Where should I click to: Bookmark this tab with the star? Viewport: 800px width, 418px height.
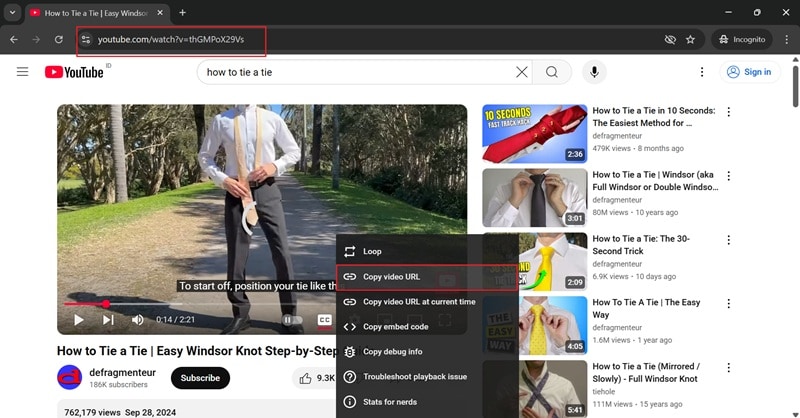click(690, 39)
